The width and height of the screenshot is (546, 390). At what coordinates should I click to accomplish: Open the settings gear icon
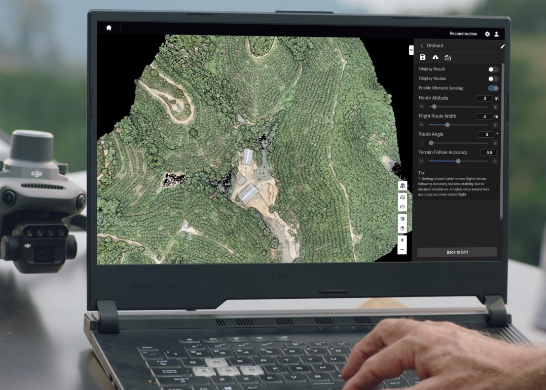point(487,34)
